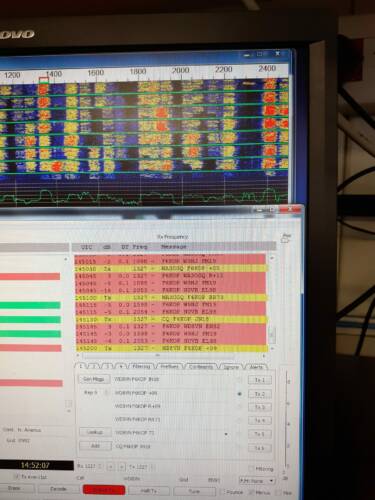This screenshot has height=500, width=375.
Task: Click the Tx 6 CQ button
Action: point(260,448)
